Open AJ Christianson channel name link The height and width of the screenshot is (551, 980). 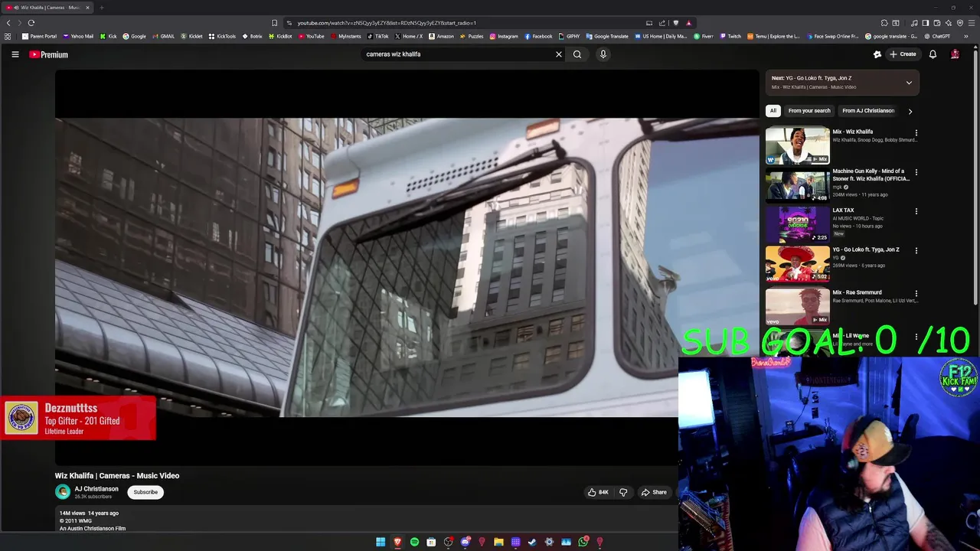96,489
